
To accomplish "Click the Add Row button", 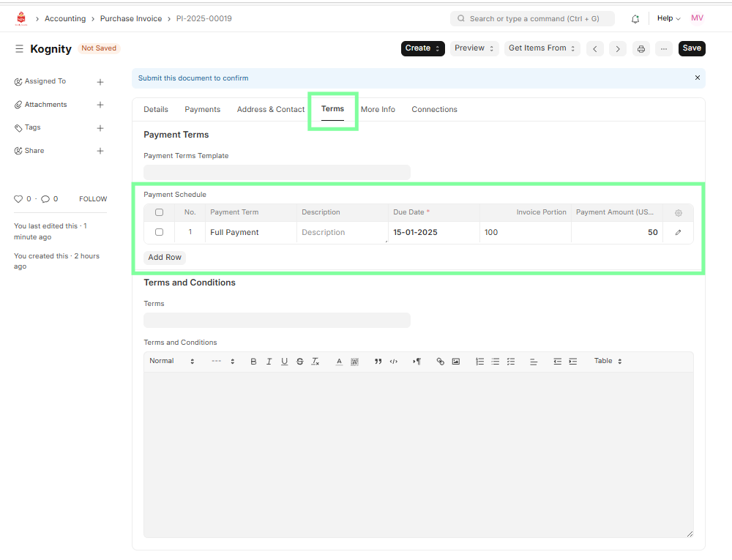I will tap(165, 258).
